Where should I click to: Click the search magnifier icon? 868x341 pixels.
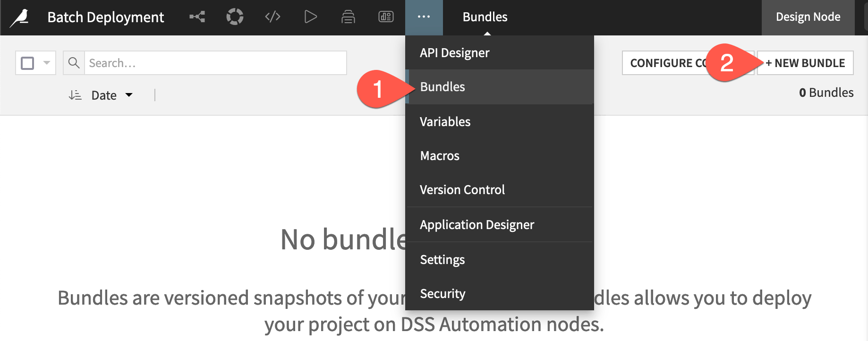pos(74,63)
